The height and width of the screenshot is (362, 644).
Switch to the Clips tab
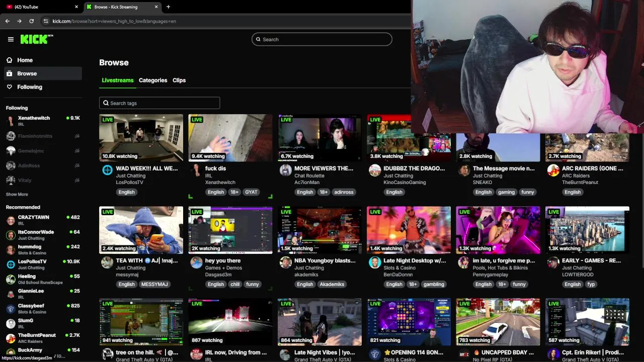pos(179,80)
